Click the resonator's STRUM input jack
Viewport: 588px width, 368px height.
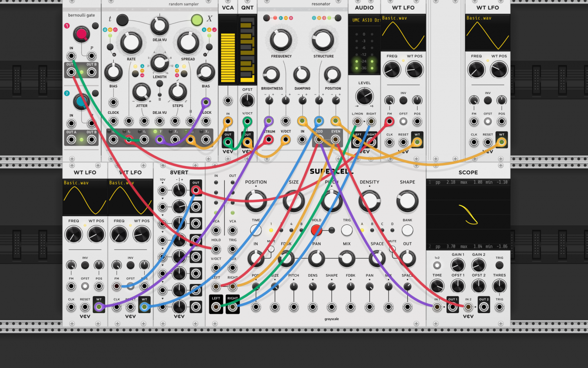click(269, 139)
